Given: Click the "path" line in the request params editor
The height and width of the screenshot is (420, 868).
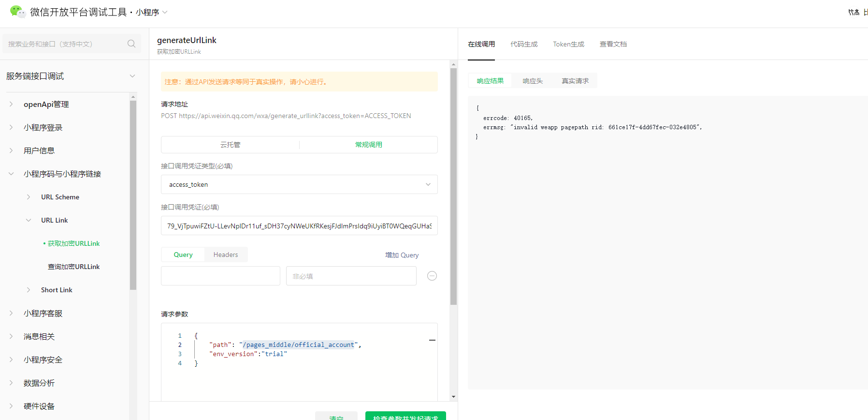Looking at the screenshot, I should [285, 345].
